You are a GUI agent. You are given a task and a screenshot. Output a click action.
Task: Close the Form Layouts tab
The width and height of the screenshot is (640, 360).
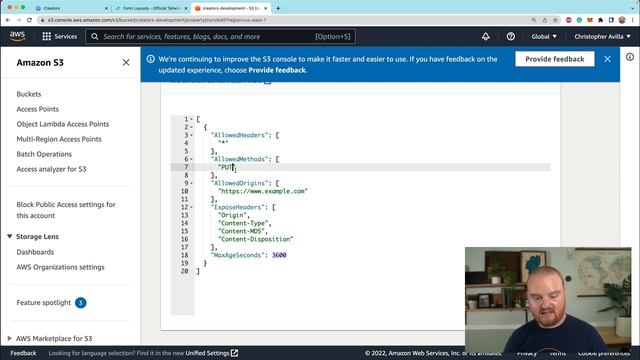point(186,8)
